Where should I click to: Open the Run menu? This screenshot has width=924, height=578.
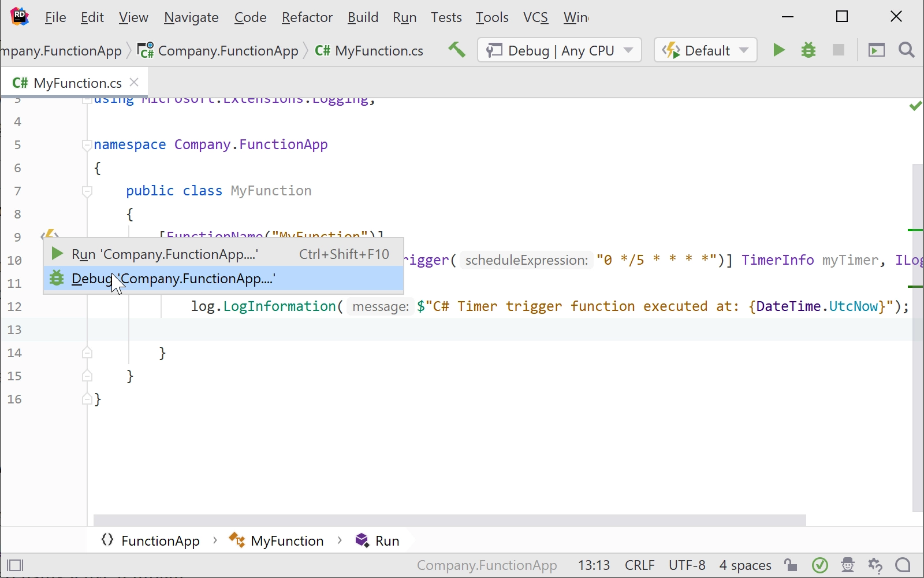click(x=404, y=17)
